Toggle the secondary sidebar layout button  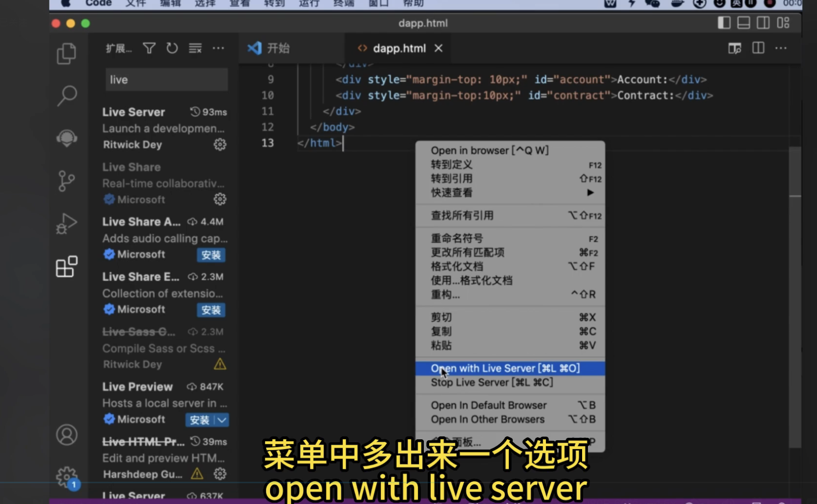coord(763,23)
